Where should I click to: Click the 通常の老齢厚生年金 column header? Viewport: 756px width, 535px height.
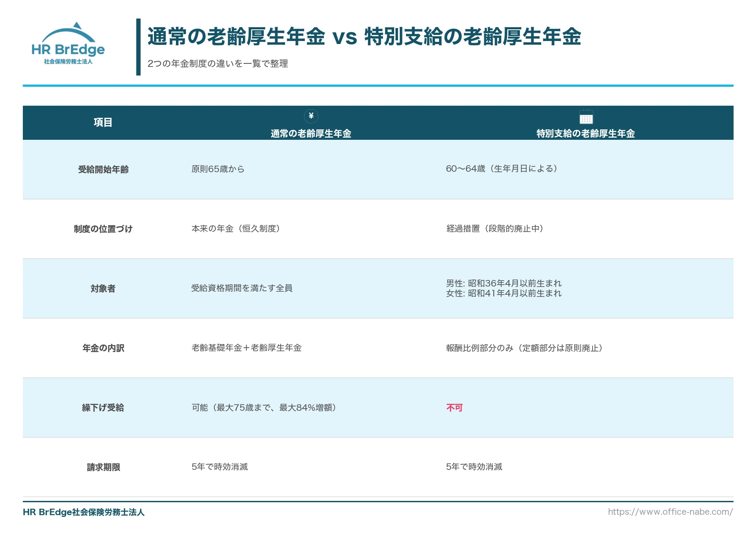tap(311, 134)
